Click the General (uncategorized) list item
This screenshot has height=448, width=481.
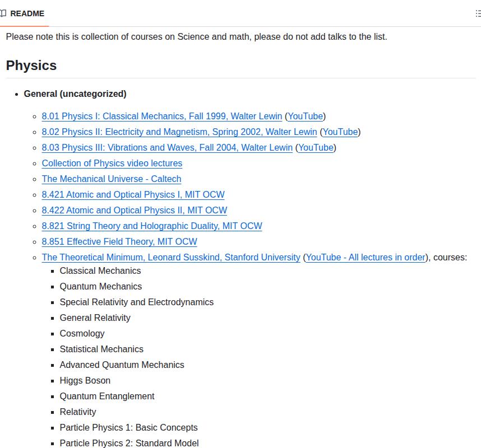click(x=75, y=94)
